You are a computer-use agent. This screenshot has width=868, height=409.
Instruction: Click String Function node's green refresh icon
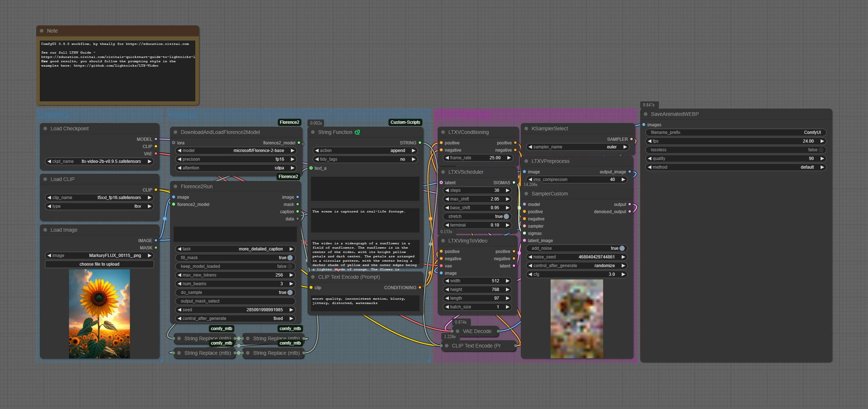(x=357, y=132)
